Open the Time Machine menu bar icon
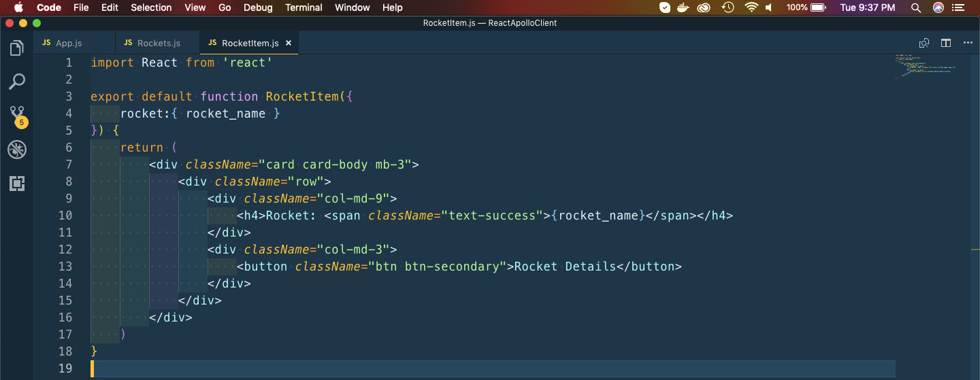980x380 pixels. [x=728, y=7]
